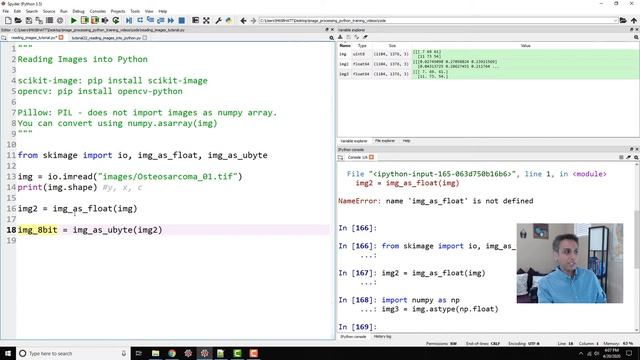This screenshot has height=360, width=640.
Task: Select the img variable row
Action: coord(488,54)
